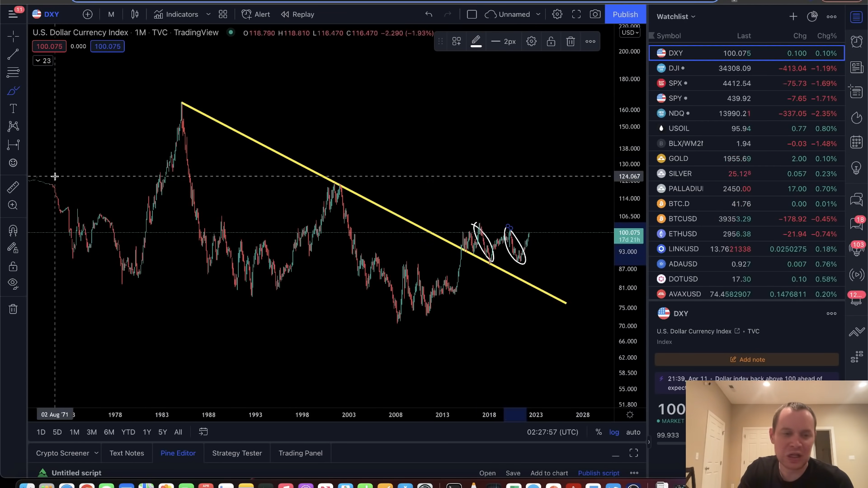868x488 pixels.
Task: Lock the selected drawing
Action: pyautogui.click(x=551, y=42)
